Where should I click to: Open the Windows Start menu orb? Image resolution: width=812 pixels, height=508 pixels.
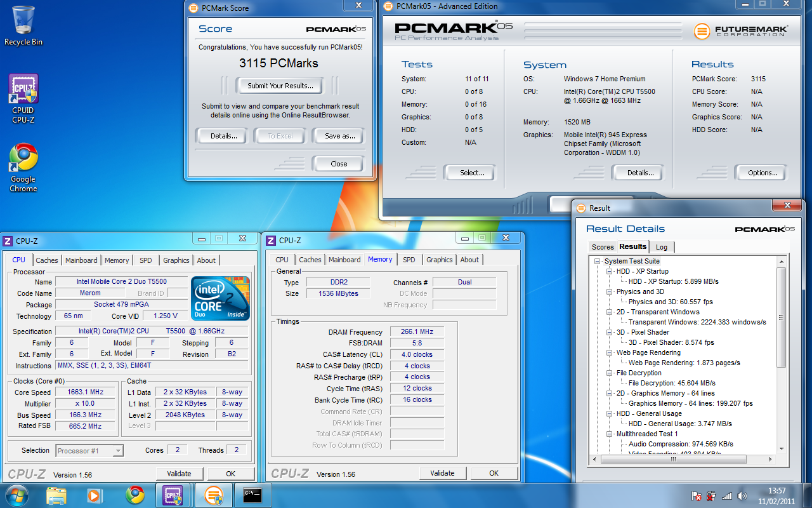click(17, 495)
